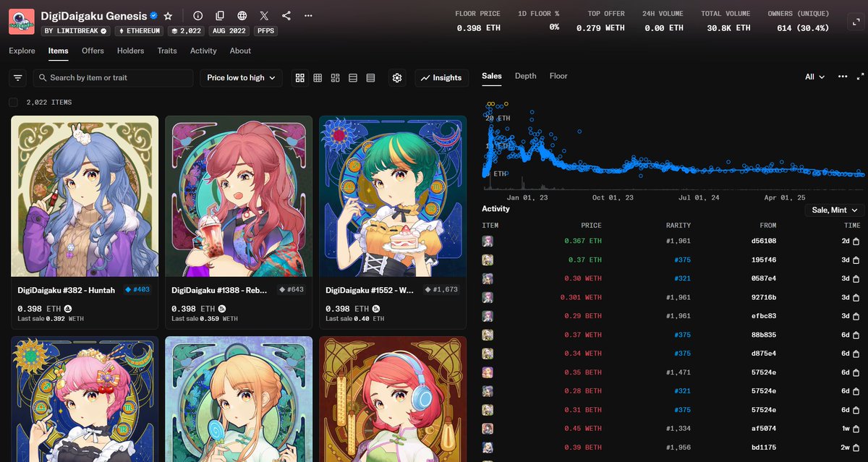Click the share icon in the header

pyautogui.click(x=286, y=15)
